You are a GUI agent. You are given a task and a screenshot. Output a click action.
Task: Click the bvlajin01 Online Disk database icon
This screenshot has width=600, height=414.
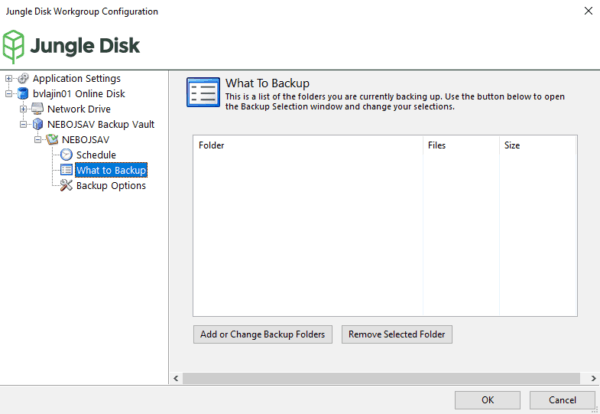[22, 93]
